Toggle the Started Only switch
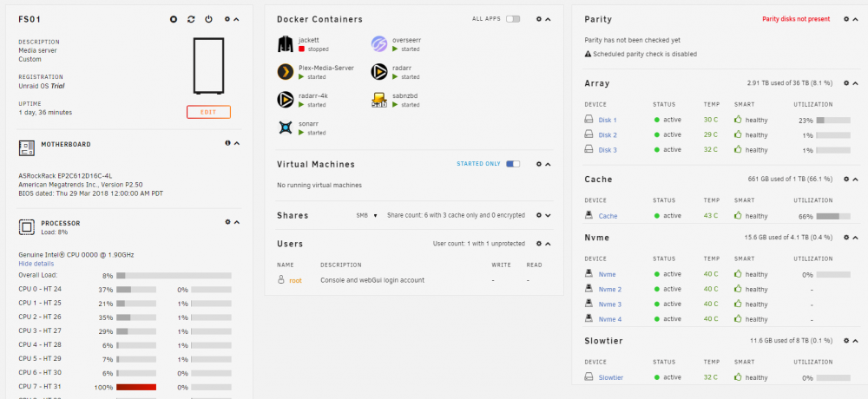Viewport: 868px width, 399px height. [513, 164]
